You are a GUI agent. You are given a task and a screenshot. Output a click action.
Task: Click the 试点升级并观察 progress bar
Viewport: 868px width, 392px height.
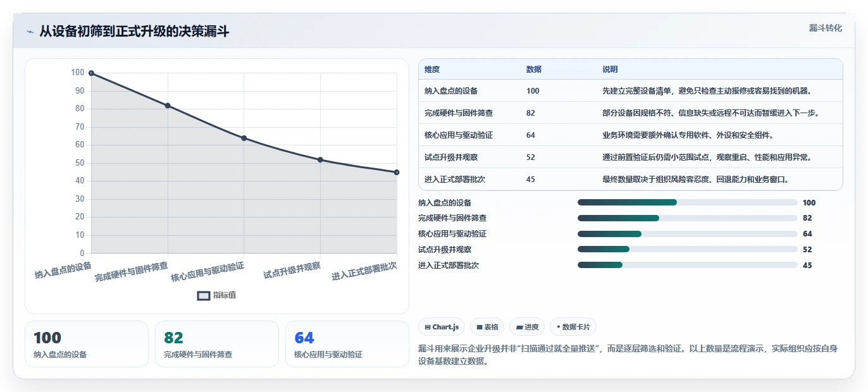pyautogui.click(x=687, y=250)
